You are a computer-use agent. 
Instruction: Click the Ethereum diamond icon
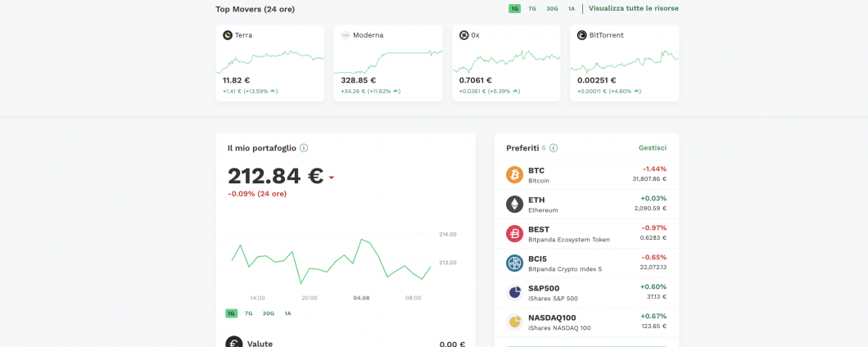click(x=514, y=205)
